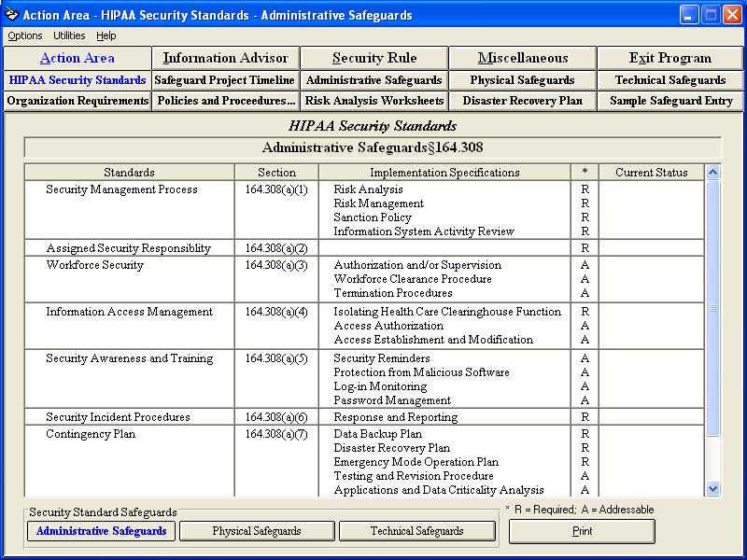Click the Access Authorization entry

click(x=388, y=326)
